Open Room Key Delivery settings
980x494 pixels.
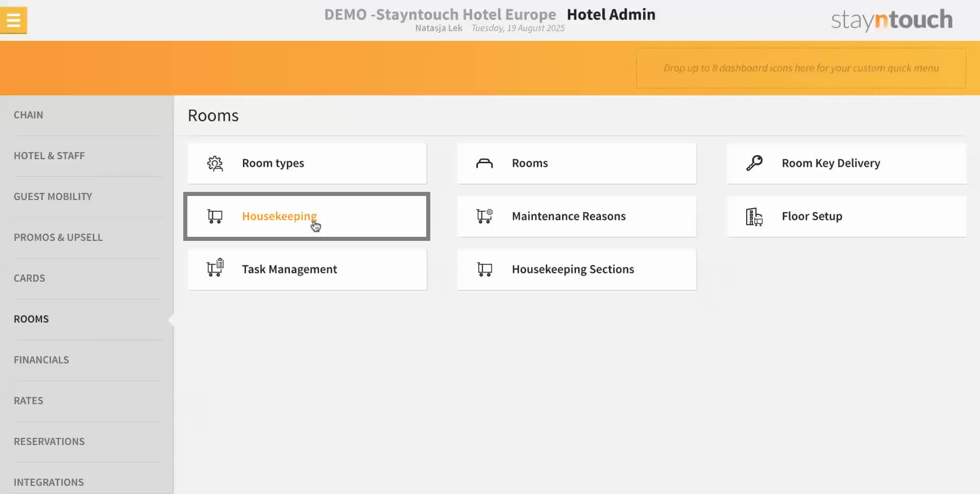(846, 163)
